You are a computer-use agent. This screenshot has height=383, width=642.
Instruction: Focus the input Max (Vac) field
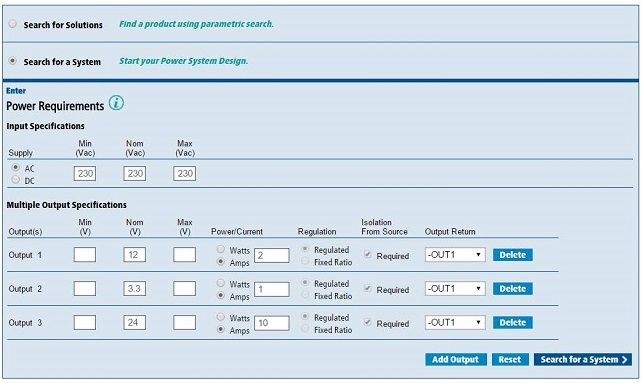point(184,173)
